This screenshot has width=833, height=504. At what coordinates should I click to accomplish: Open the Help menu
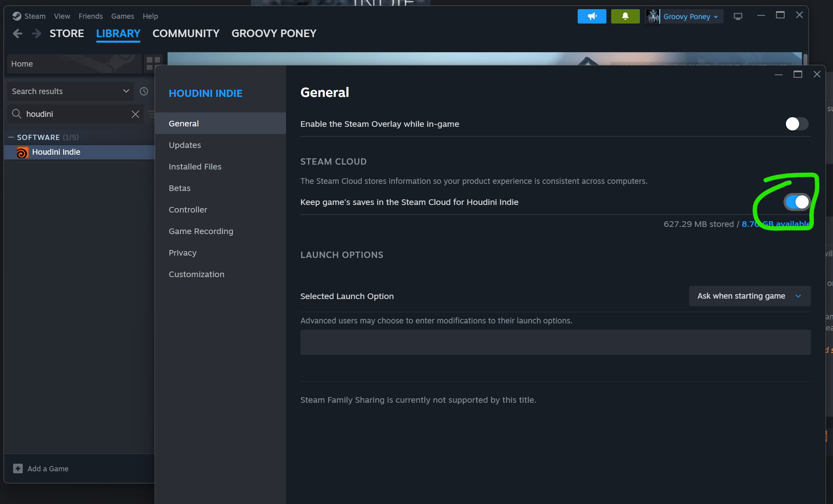click(150, 16)
